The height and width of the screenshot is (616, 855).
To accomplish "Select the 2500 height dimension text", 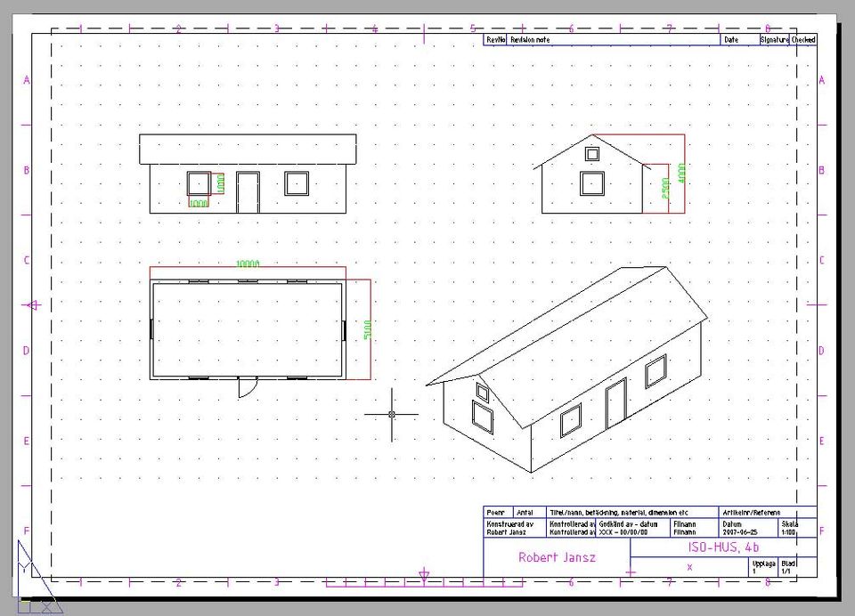I will [x=665, y=188].
